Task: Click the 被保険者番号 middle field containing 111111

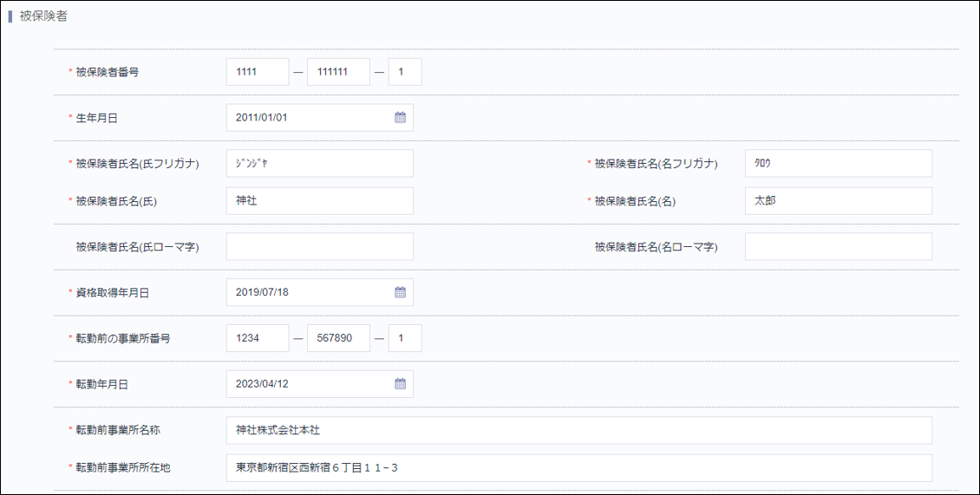Action: (338, 72)
